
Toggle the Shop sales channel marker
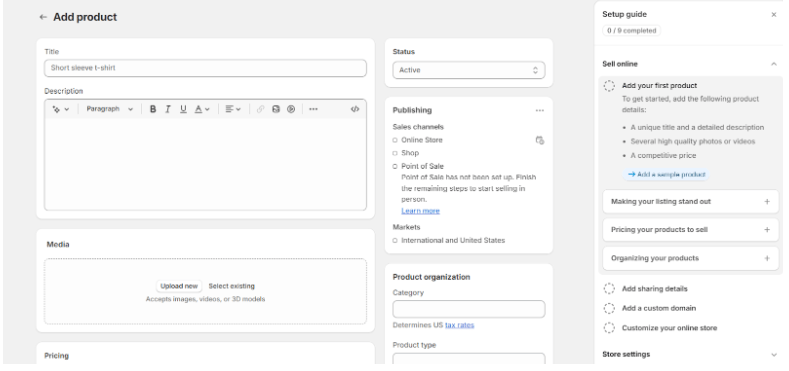point(395,153)
